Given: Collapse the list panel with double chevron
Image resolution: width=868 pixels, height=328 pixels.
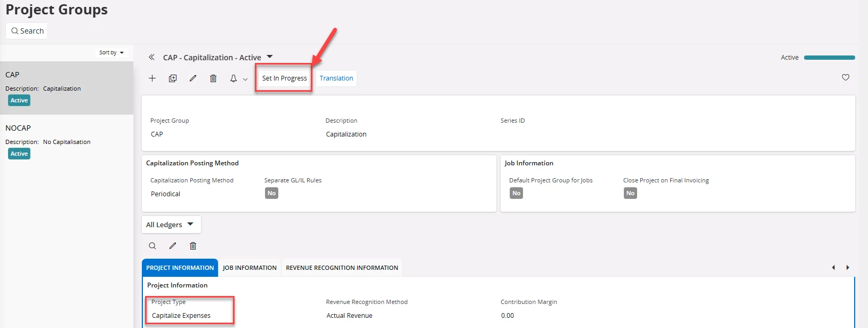Looking at the screenshot, I should pyautogui.click(x=151, y=57).
